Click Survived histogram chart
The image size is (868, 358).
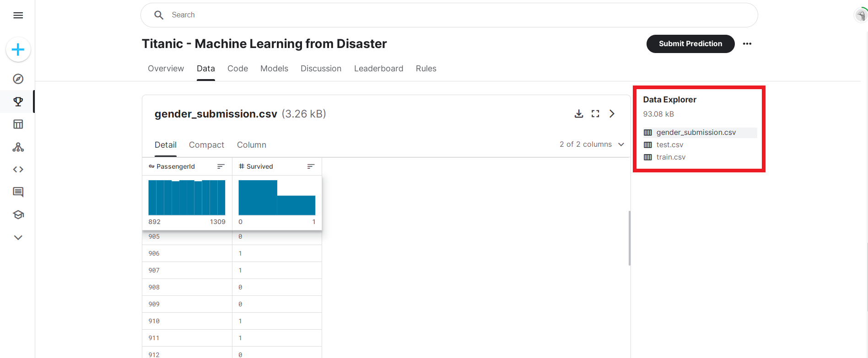[277, 198]
